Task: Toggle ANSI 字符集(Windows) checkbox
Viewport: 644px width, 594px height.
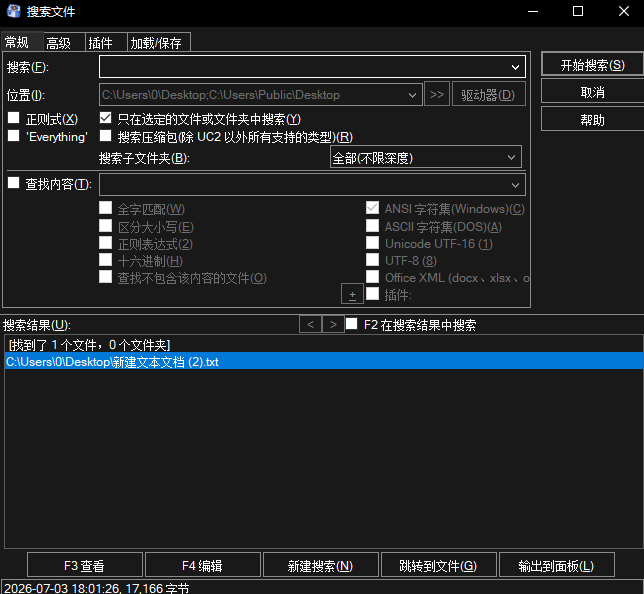Action: (373, 208)
